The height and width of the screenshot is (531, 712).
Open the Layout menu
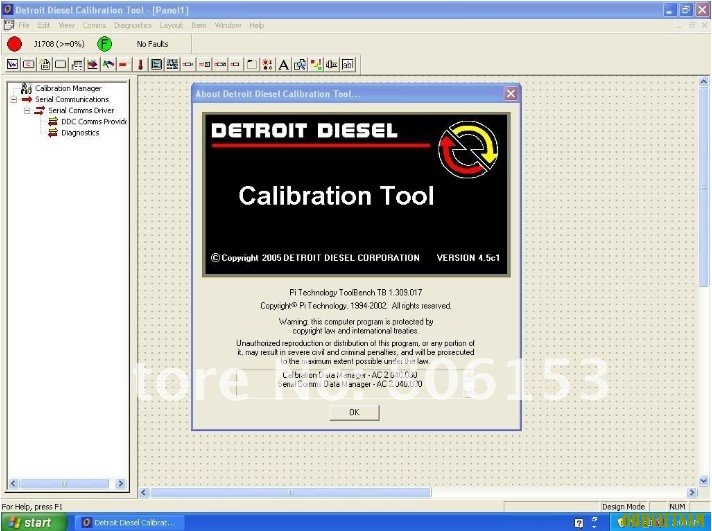coord(171,25)
